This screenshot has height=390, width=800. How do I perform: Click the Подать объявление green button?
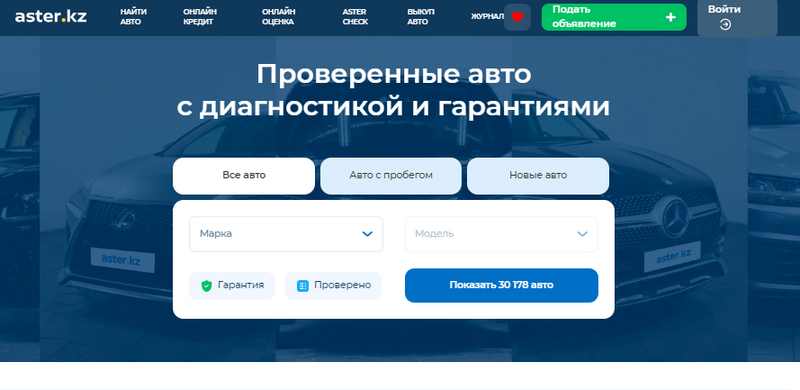pos(614,17)
